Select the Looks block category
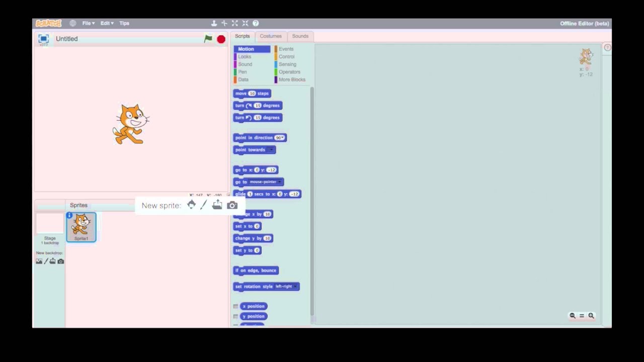644x362 pixels. click(245, 57)
